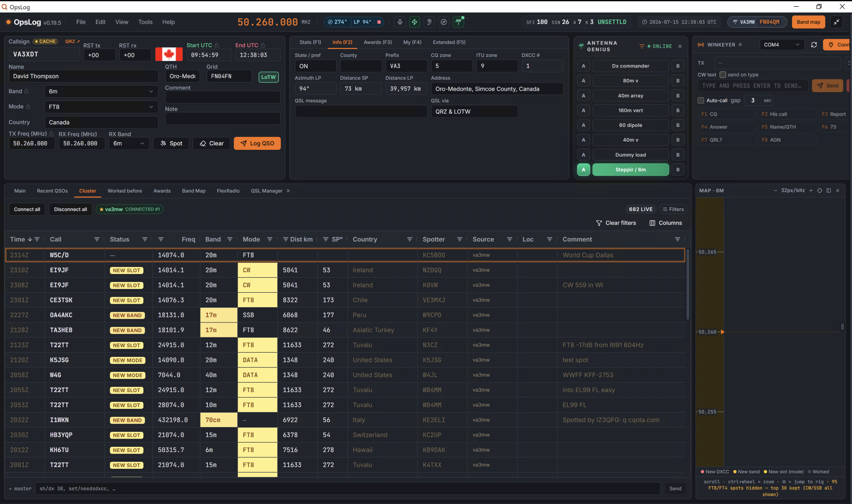The width and height of the screenshot is (852, 504).
Task: Switch to the Awards (F3) tab
Action: pos(378,42)
